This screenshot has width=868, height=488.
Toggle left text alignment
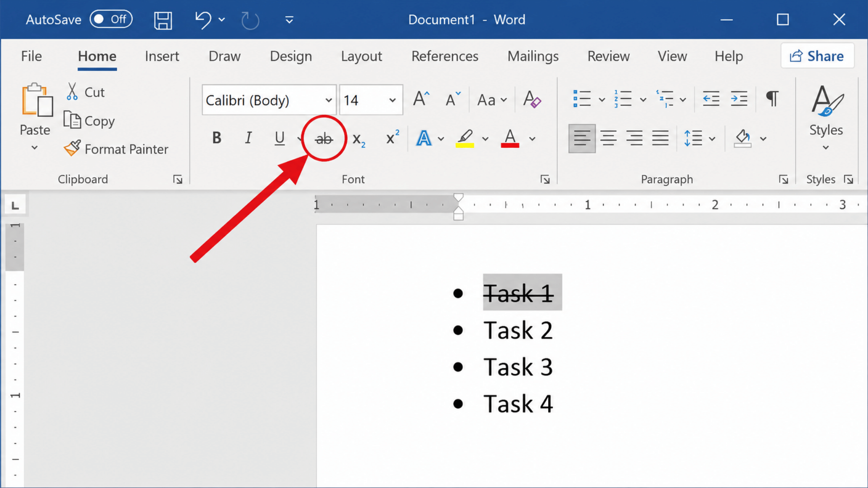(x=582, y=138)
